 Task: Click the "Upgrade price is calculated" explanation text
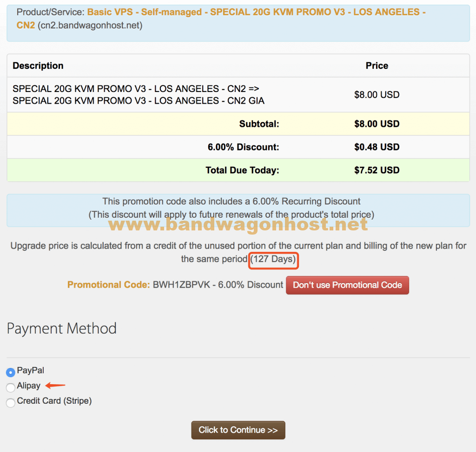click(x=238, y=252)
